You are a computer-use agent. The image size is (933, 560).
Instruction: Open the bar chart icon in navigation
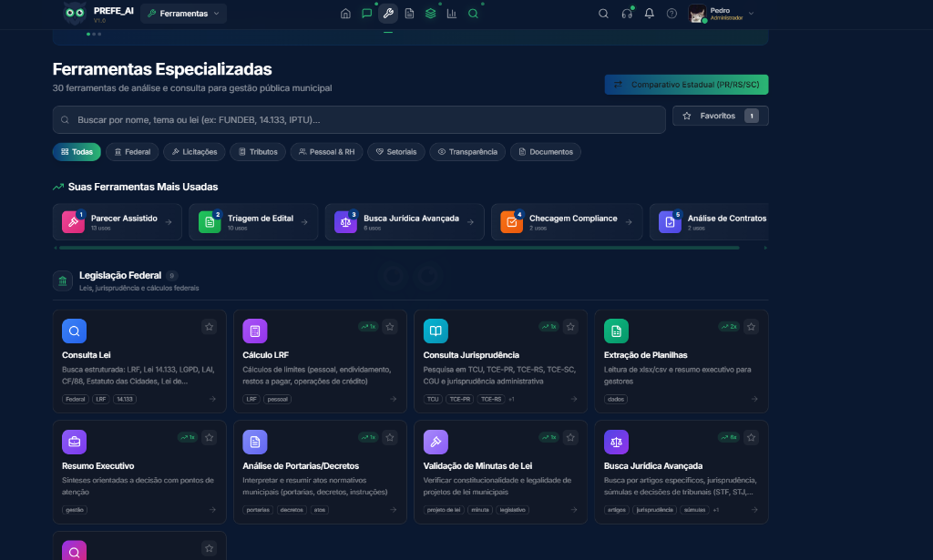[452, 13]
